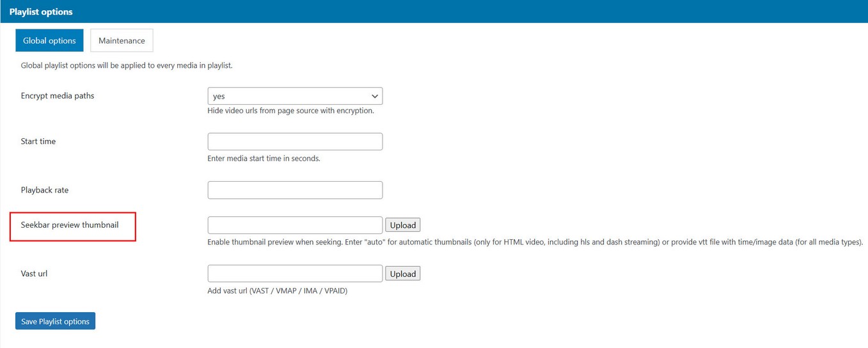Click the Playlist options header bar
The height and width of the screenshot is (348, 868).
[434, 12]
